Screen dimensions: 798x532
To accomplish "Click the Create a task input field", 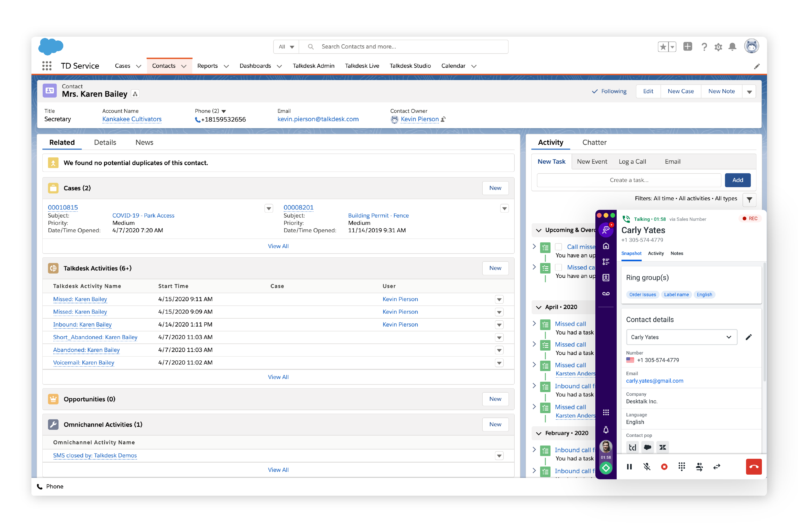I will tap(628, 180).
